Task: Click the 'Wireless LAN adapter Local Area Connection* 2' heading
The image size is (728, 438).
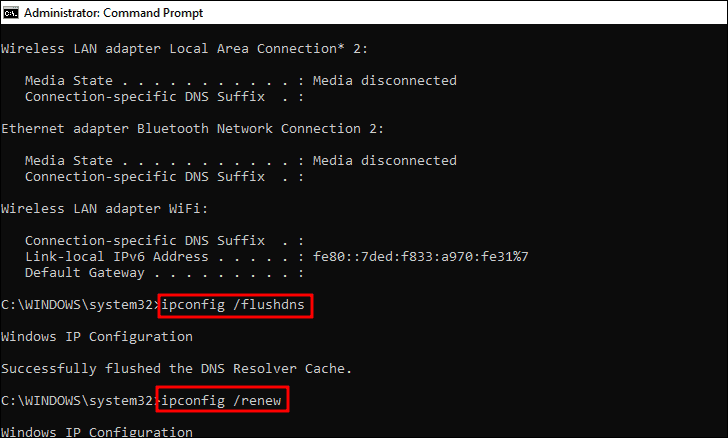Action: click(190, 49)
